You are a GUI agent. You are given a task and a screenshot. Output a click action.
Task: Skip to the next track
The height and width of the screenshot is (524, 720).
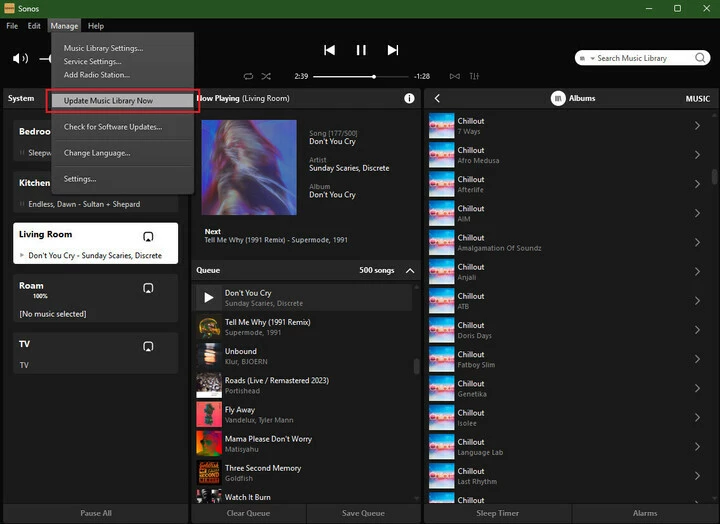393,50
